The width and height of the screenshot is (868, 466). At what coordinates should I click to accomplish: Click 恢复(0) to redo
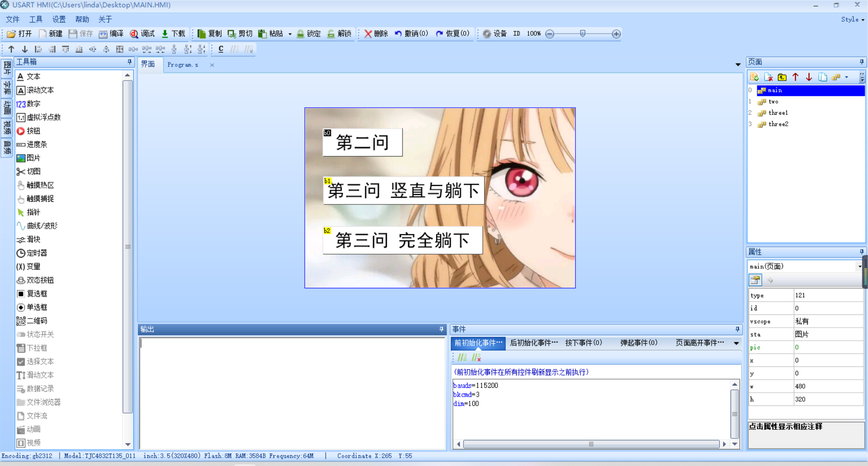[453, 34]
